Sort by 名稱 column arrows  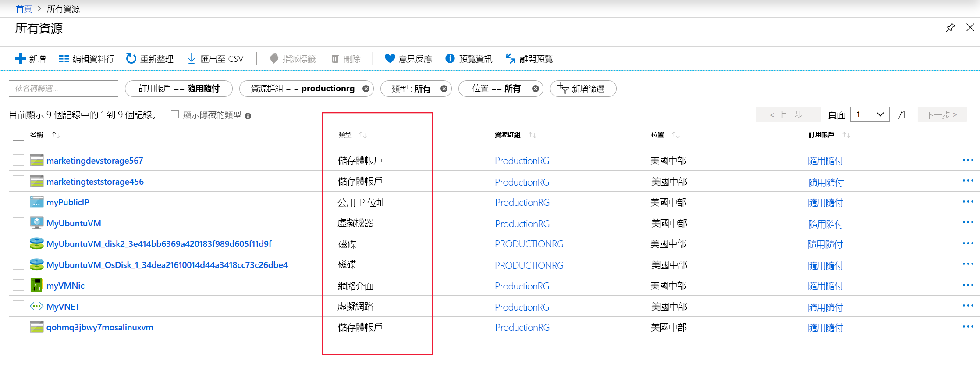tap(56, 135)
